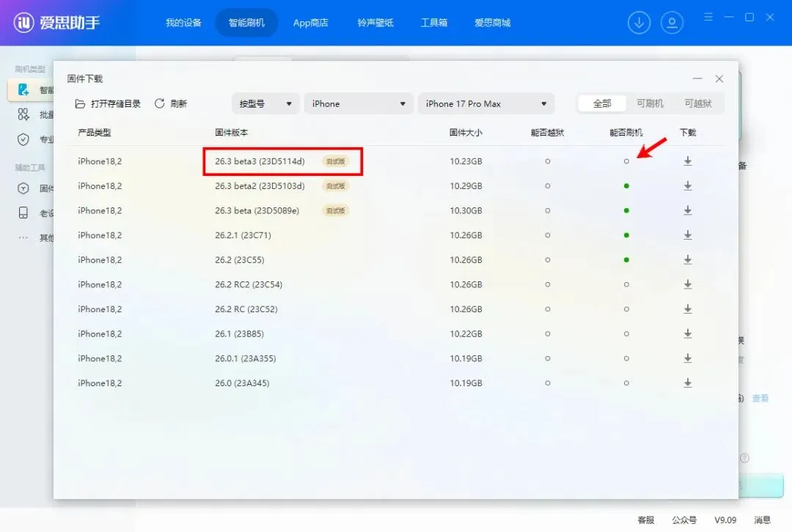
Task: Download firmware 26.0.1 (23A355)
Action: click(x=687, y=358)
